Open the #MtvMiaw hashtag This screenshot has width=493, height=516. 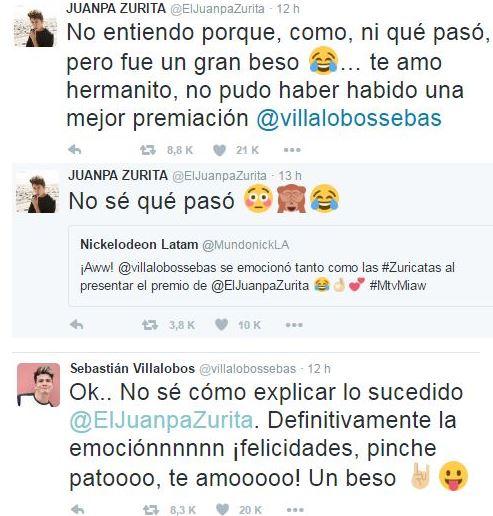tap(398, 285)
